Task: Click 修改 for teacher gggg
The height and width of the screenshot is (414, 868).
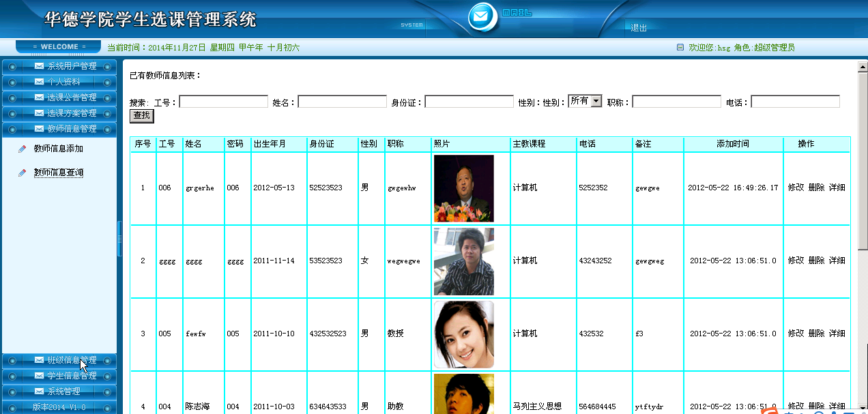Action: tap(796, 261)
